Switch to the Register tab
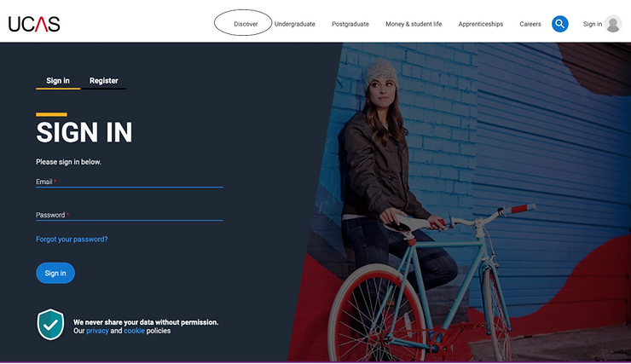This screenshot has height=364, width=631. pos(104,81)
